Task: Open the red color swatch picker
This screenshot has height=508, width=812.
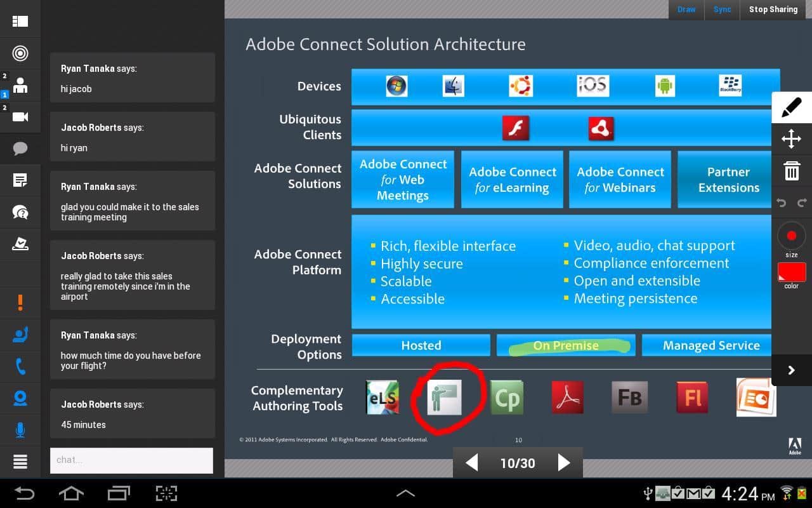Action: 791,272
